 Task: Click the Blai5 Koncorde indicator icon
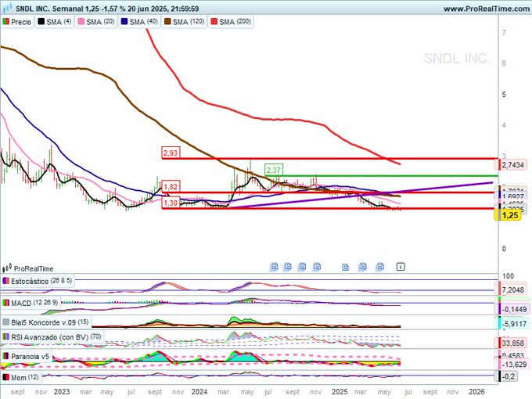pos(5,322)
